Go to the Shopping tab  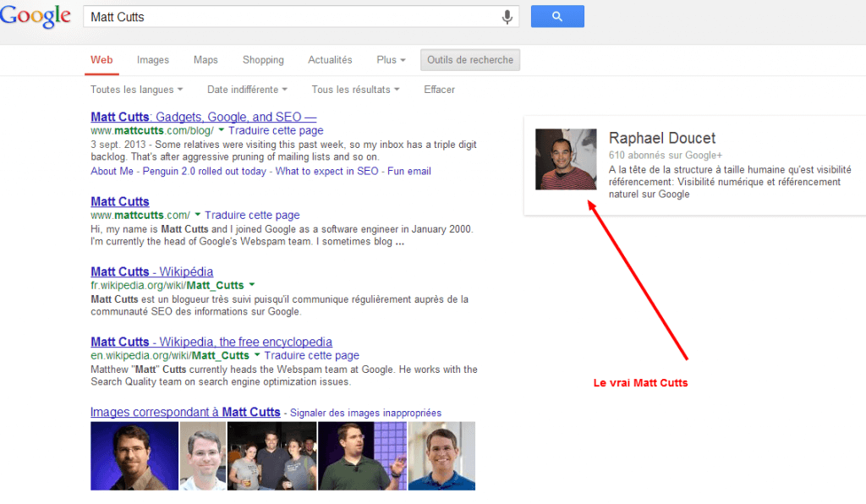click(x=263, y=60)
